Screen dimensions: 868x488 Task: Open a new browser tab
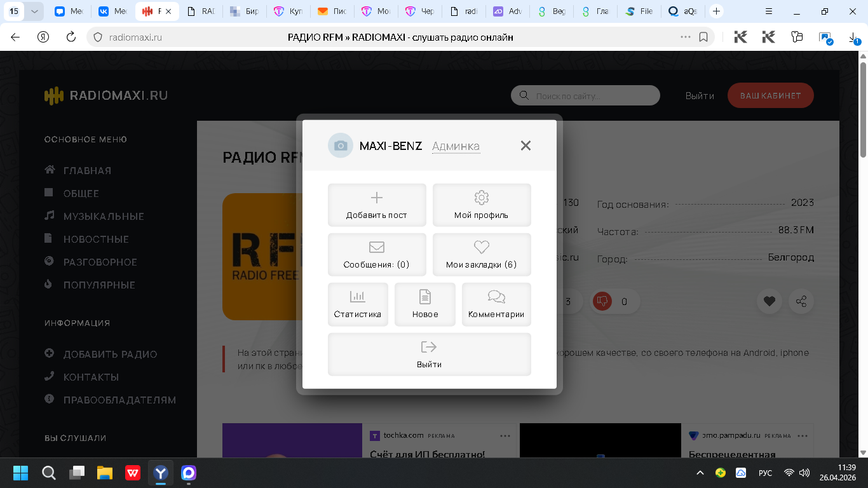coord(716,11)
